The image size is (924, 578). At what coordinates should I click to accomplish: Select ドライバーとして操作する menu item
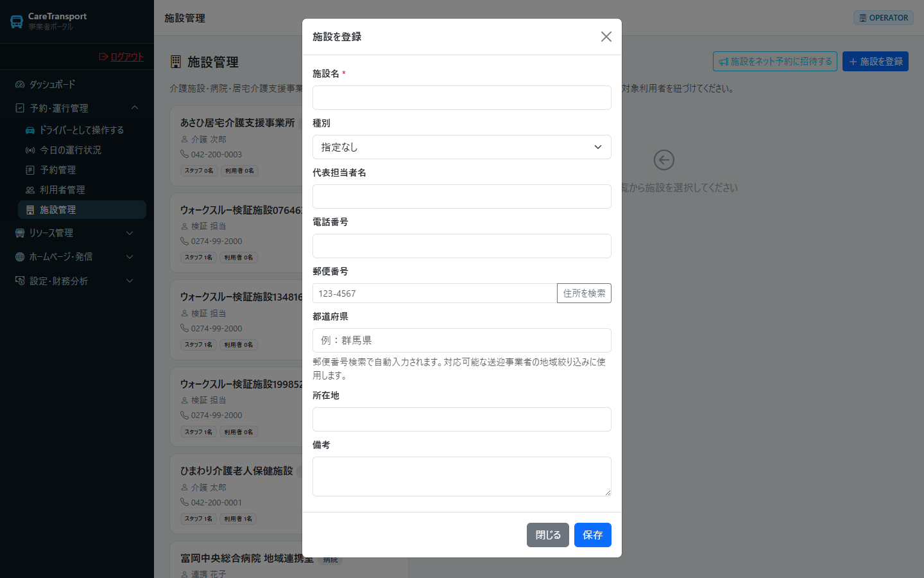point(81,130)
